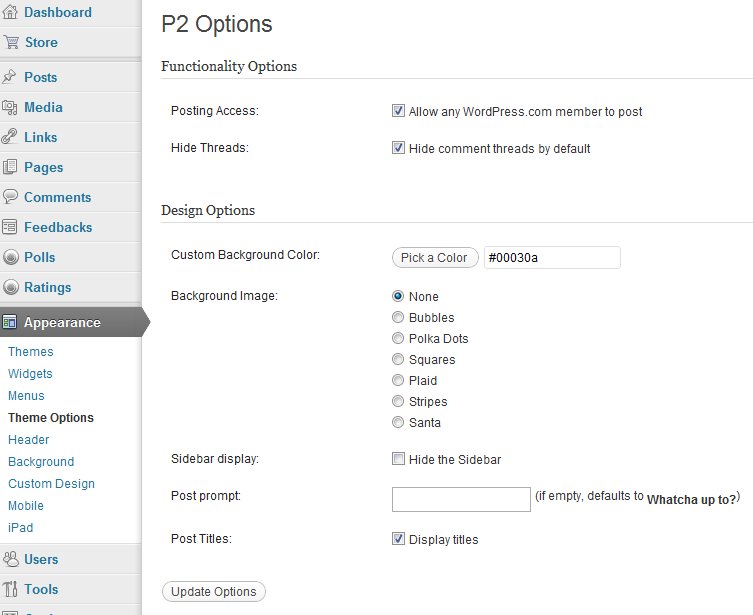
Task: Select the Polka Dots background image
Action: pos(398,339)
